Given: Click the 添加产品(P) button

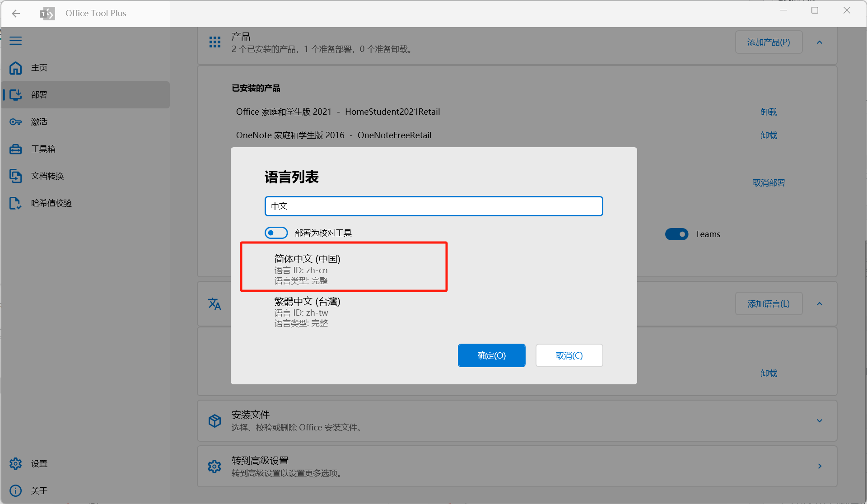Looking at the screenshot, I should point(769,42).
